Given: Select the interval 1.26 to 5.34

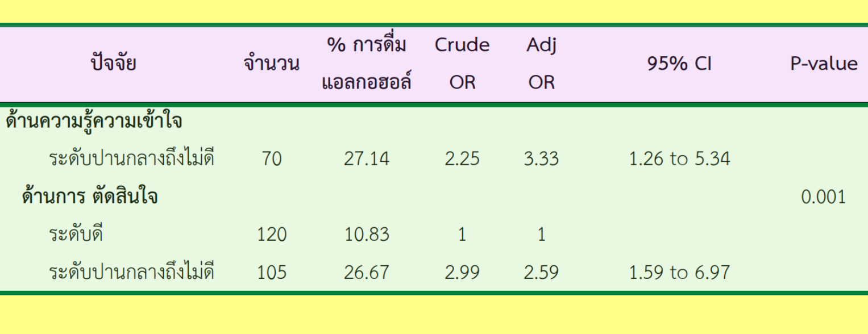Looking at the screenshot, I should coord(679,159).
